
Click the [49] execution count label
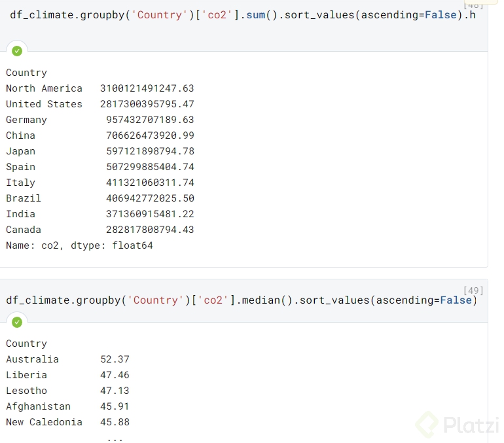pos(472,290)
